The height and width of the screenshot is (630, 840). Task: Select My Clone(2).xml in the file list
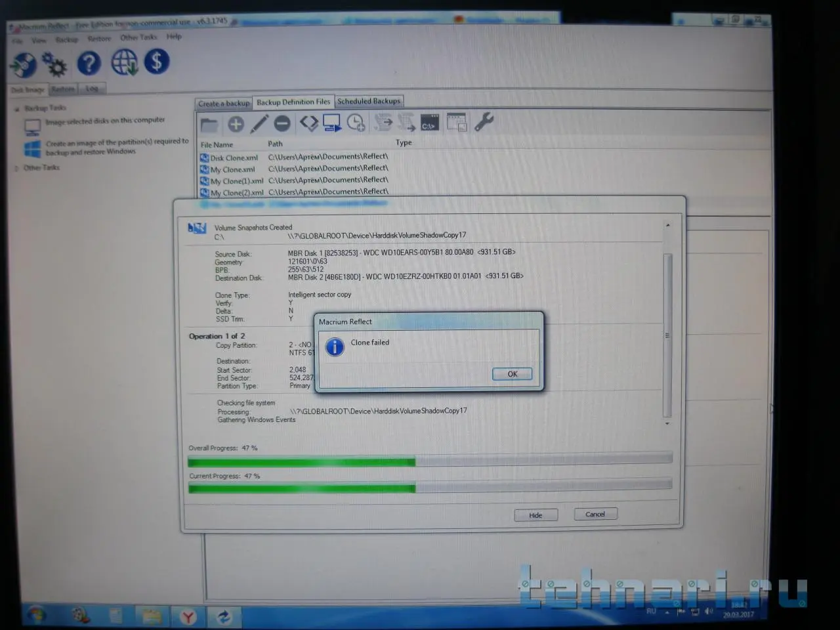point(232,193)
